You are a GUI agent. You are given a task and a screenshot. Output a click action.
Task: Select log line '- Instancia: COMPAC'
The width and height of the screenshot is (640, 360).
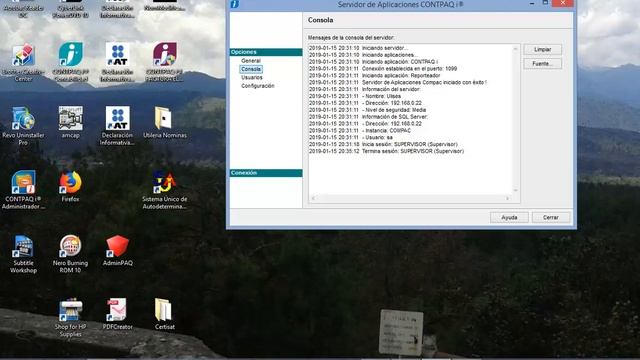pos(360,131)
